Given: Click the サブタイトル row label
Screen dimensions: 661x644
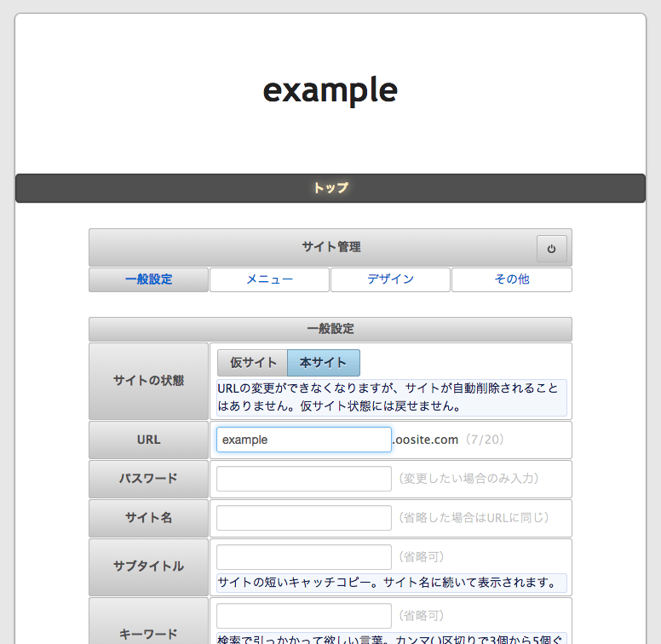Looking at the screenshot, I should click(148, 566).
